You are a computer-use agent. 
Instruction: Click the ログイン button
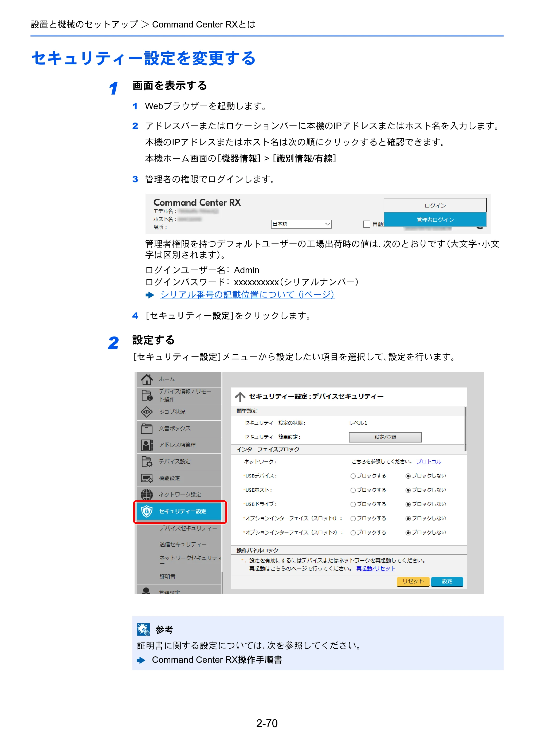[435, 205]
